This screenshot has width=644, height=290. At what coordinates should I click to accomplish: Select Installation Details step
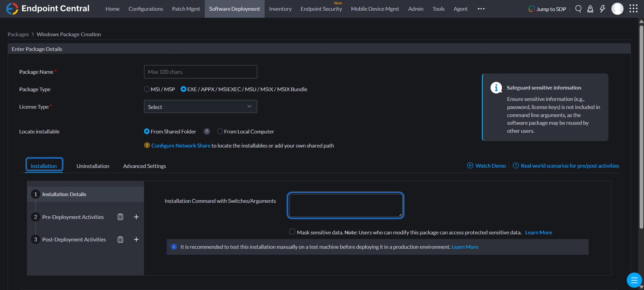[x=85, y=194]
